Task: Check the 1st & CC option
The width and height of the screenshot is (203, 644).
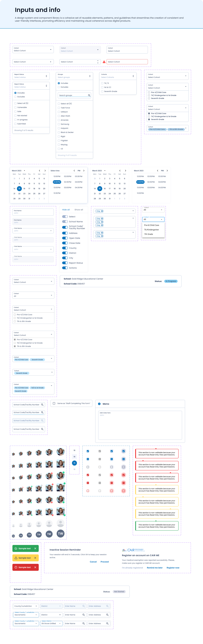Action: pos(102,87)
